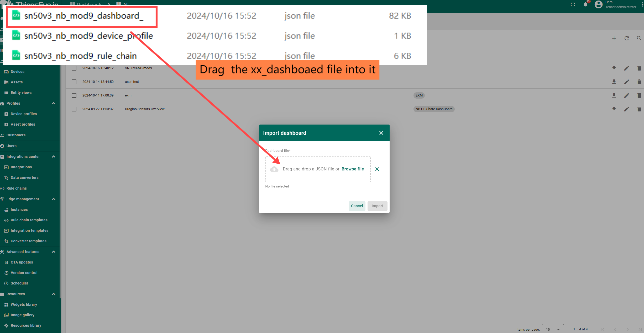Image resolution: width=644 pixels, height=333 pixels.
Task: Open the items per page dropdown
Action: (553, 329)
